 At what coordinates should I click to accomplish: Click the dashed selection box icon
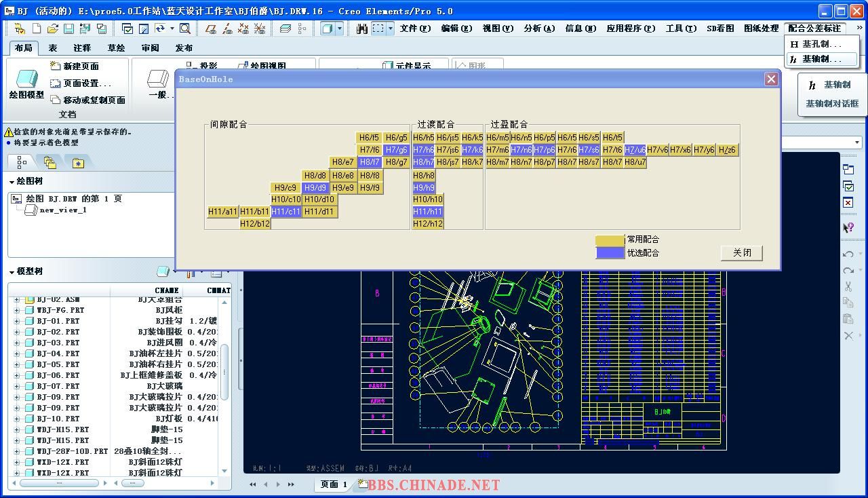[x=378, y=28]
